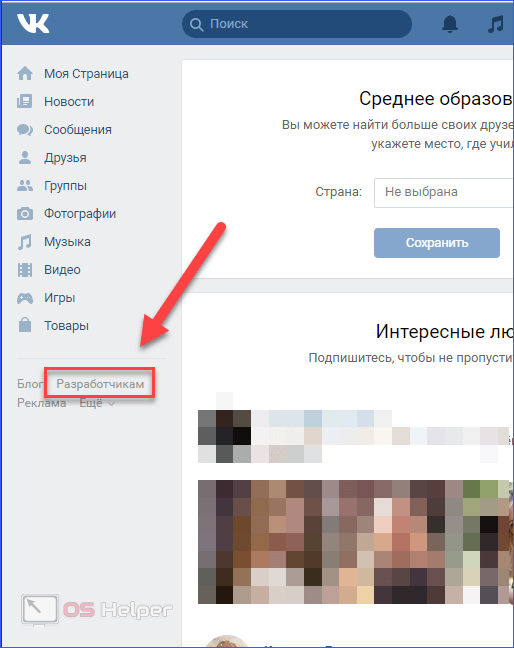514x648 pixels.
Task: Open Моя Страница menu item
Action: pos(86,74)
